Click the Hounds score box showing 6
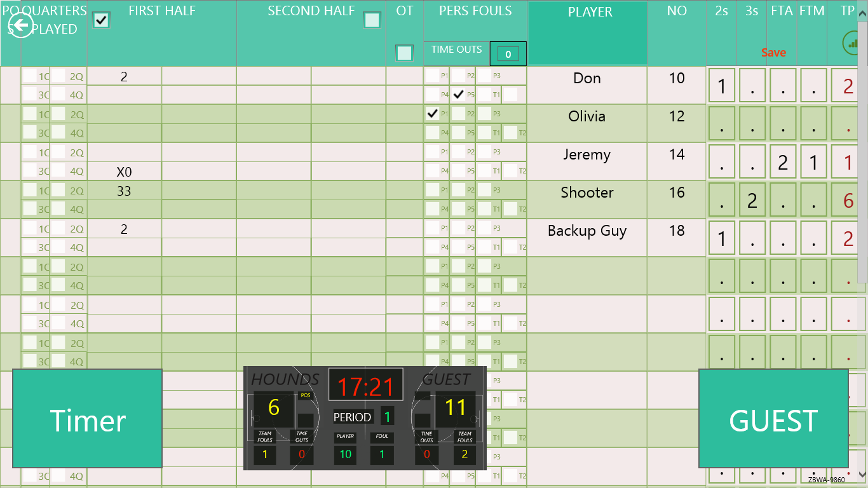Viewport: 868px width, 488px height. click(x=274, y=408)
